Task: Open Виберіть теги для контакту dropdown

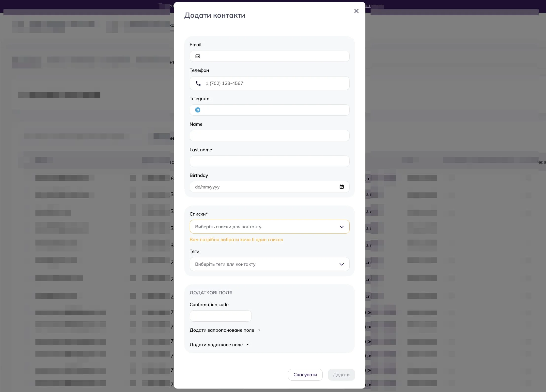Action: pos(269,264)
